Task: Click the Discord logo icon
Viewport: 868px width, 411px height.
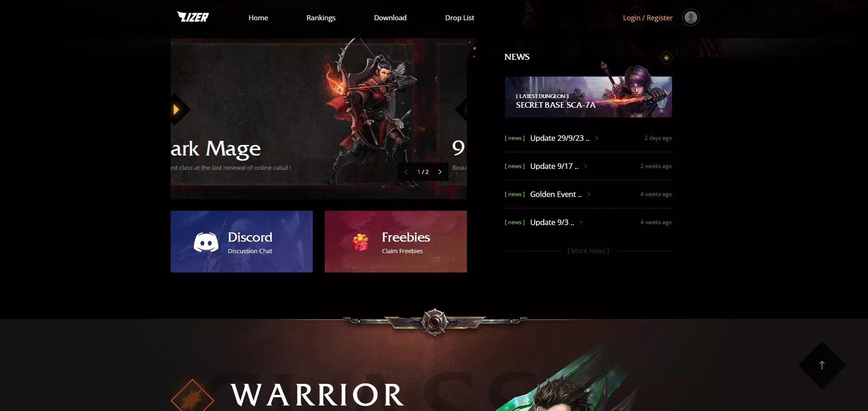Action: [206, 242]
